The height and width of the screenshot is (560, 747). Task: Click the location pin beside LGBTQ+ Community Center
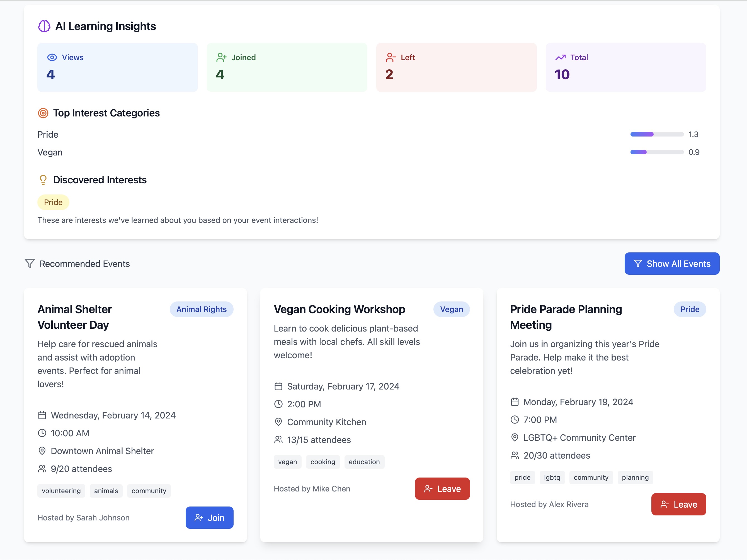(515, 437)
